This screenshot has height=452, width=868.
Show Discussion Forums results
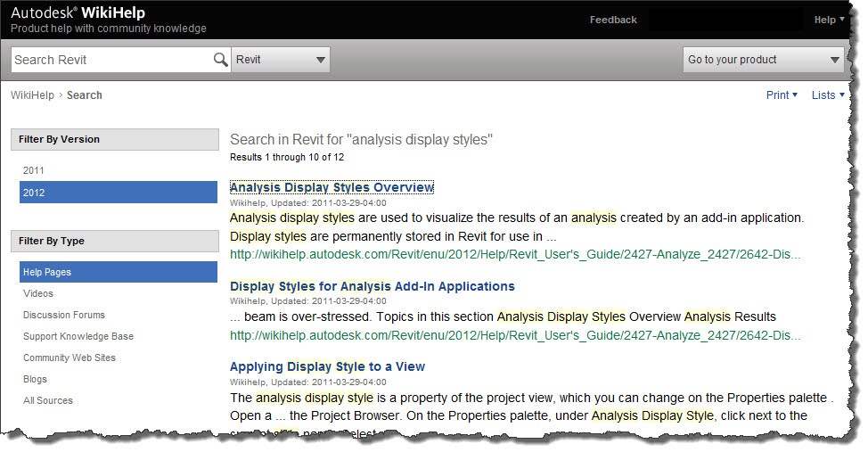point(64,315)
